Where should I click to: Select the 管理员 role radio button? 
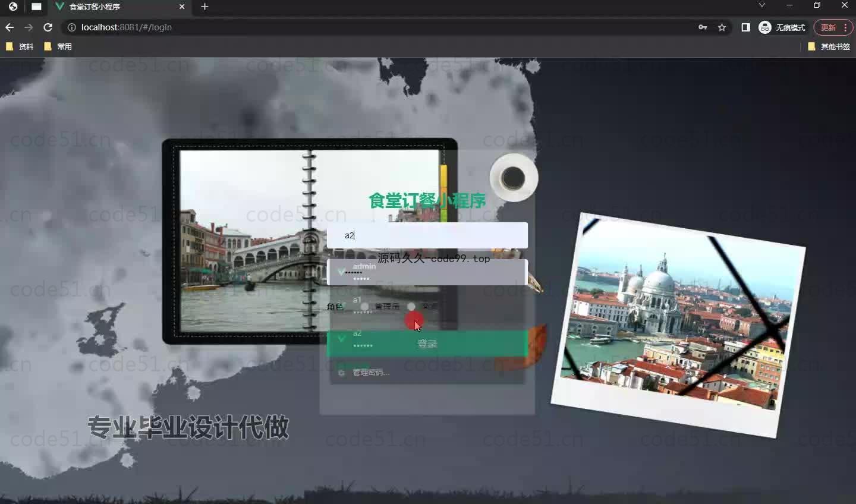pos(364,307)
